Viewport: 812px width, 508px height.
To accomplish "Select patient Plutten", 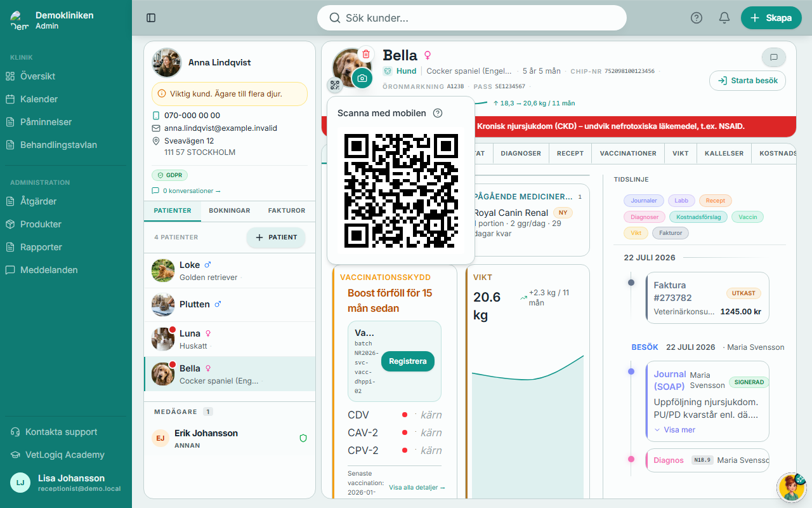I will (x=230, y=305).
